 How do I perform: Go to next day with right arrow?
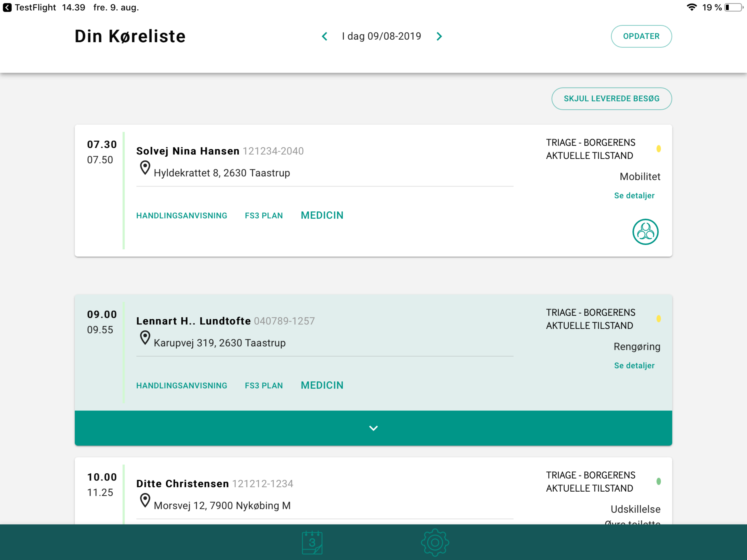coord(439,36)
